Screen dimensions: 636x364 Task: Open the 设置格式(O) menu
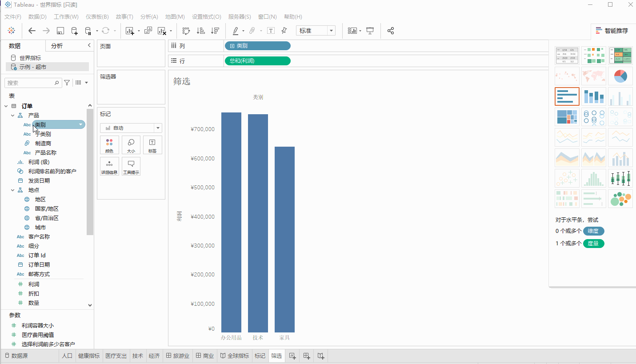[x=206, y=17]
